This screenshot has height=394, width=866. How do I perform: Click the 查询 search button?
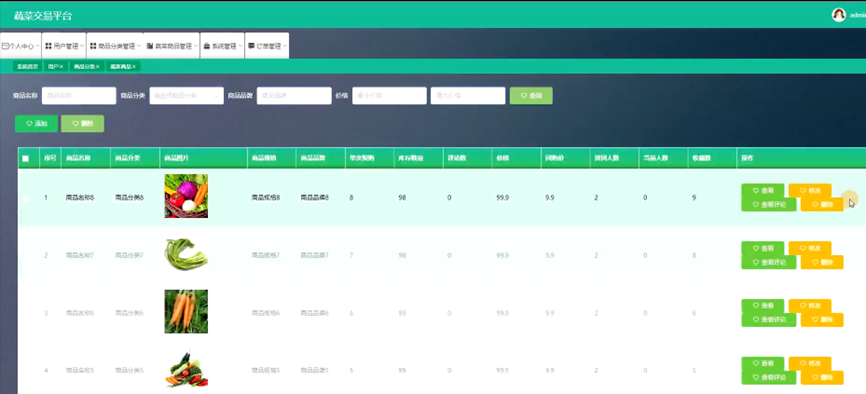[x=531, y=96]
